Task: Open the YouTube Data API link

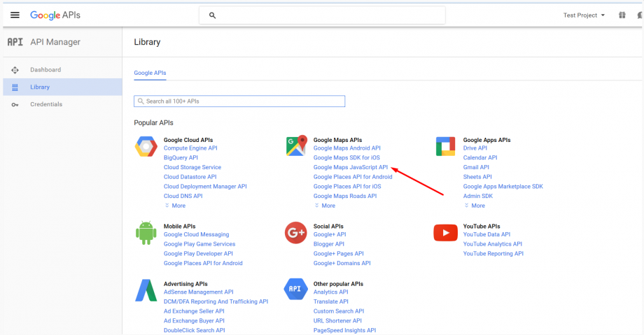Action: coord(486,235)
